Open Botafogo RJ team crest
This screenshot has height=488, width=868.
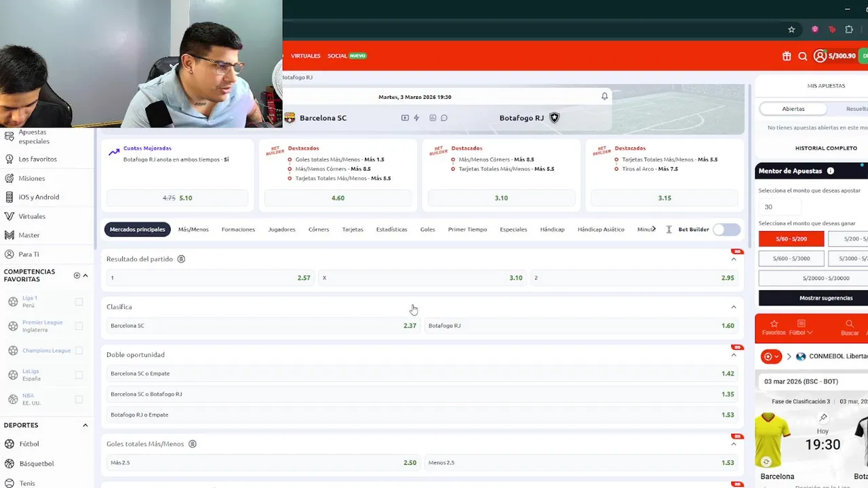click(x=555, y=117)
